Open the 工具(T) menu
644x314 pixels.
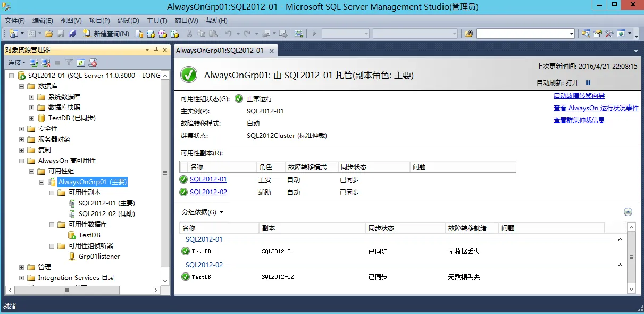tap(157, 21)
